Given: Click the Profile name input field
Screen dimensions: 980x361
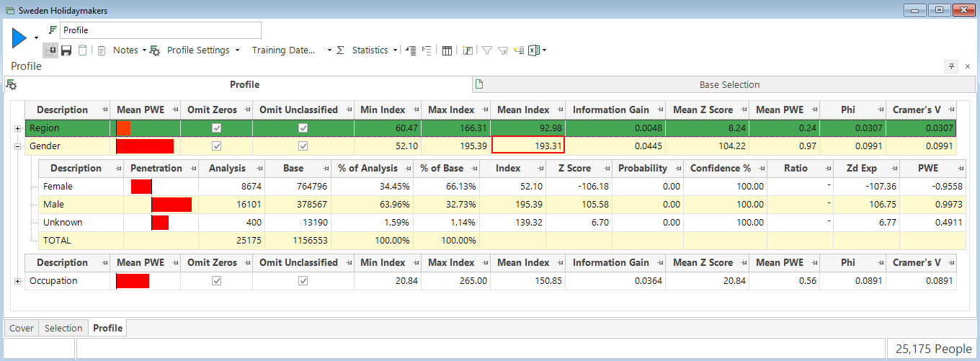Looking at the screenshot, I should tap(161, 30).
